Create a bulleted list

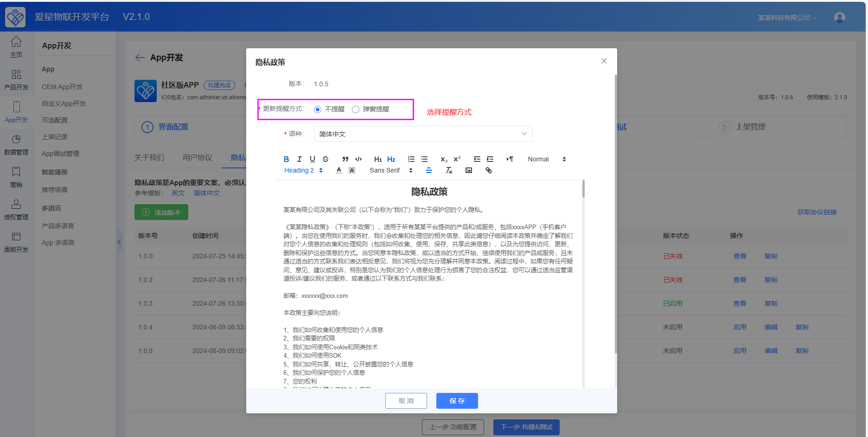424,159
